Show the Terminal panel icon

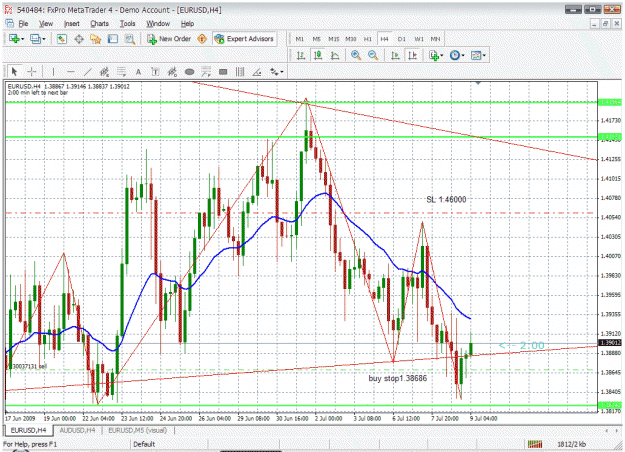[113, 39]
